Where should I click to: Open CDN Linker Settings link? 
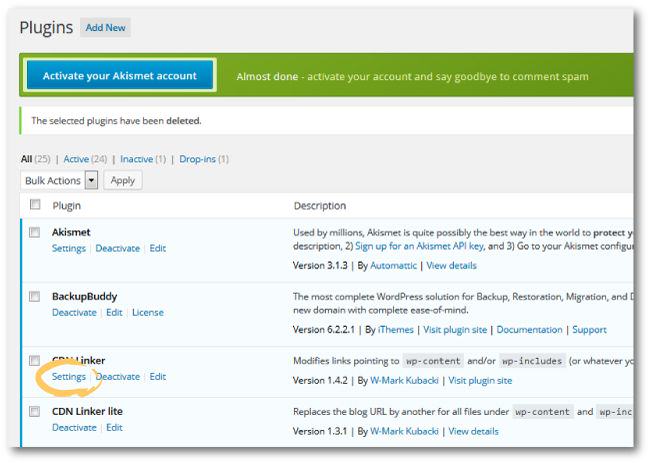click(x=69, y=377)
